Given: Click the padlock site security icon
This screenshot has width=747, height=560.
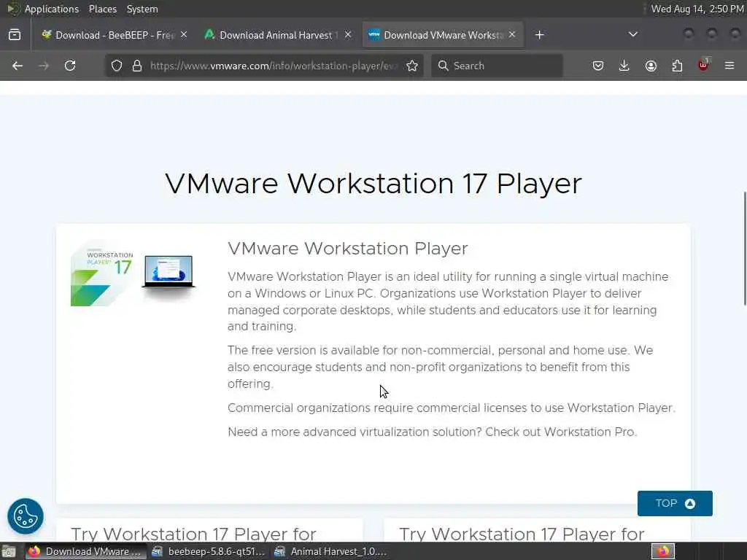Looking at the screenshot, I should [137, 66].
